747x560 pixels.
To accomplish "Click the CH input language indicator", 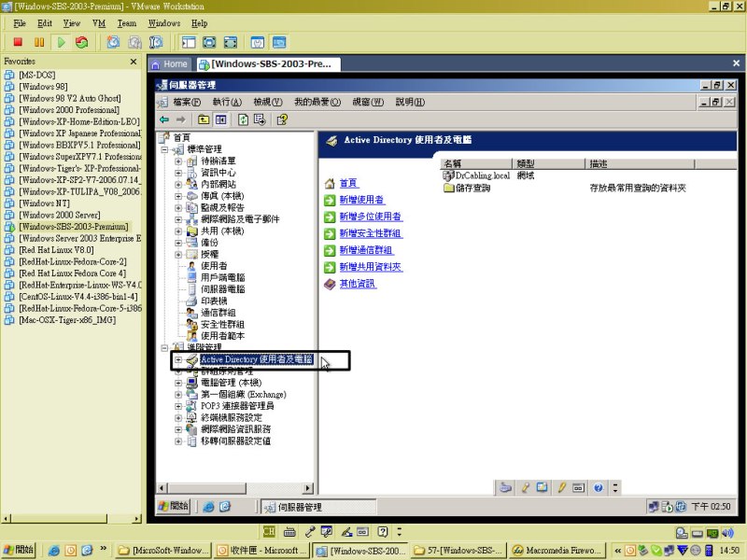I will pyautogui.click(x=269, y=531).
